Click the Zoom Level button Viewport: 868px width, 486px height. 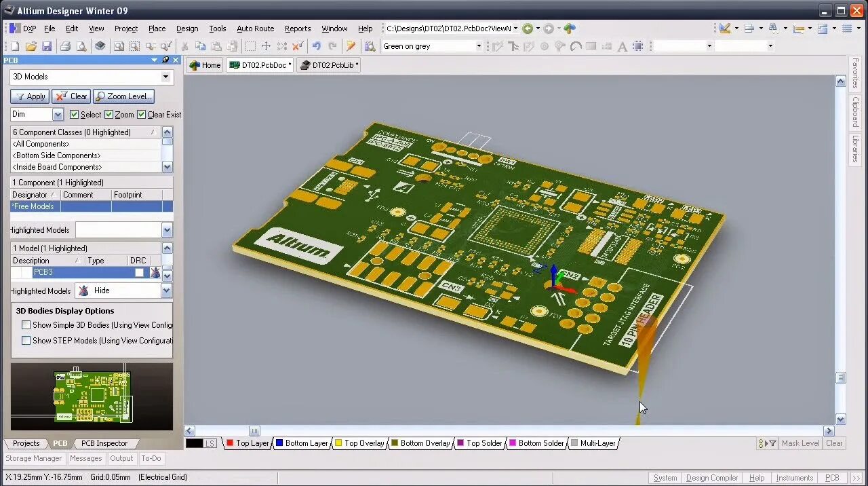[x=124, y=96]
